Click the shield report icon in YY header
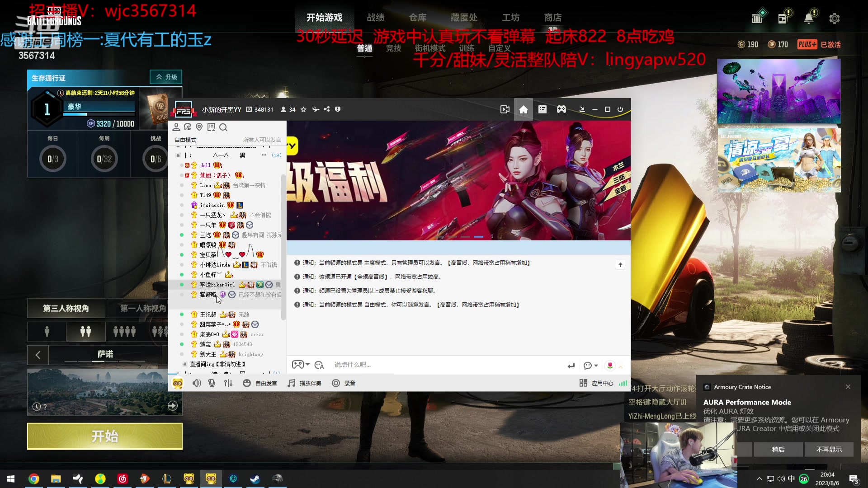 click(x=338, y=109)
